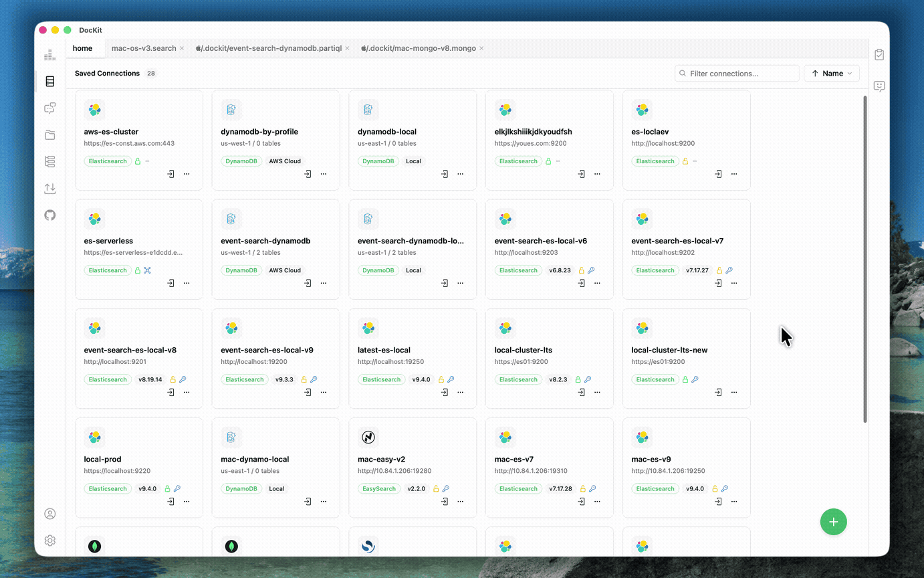Click the es-serverless Elasticsearch logo thumbnail

[x=95, y=219]
